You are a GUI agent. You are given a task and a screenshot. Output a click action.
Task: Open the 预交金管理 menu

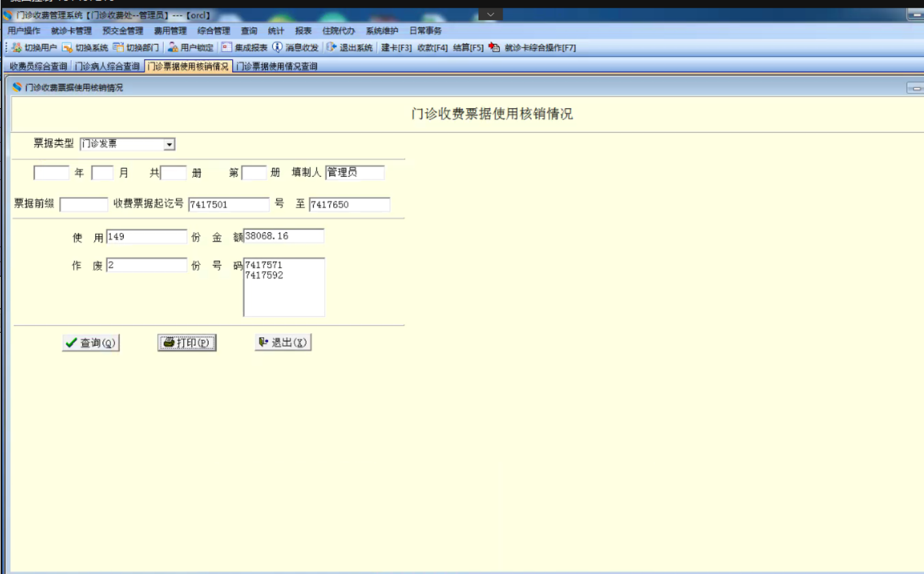pos(123,31)
